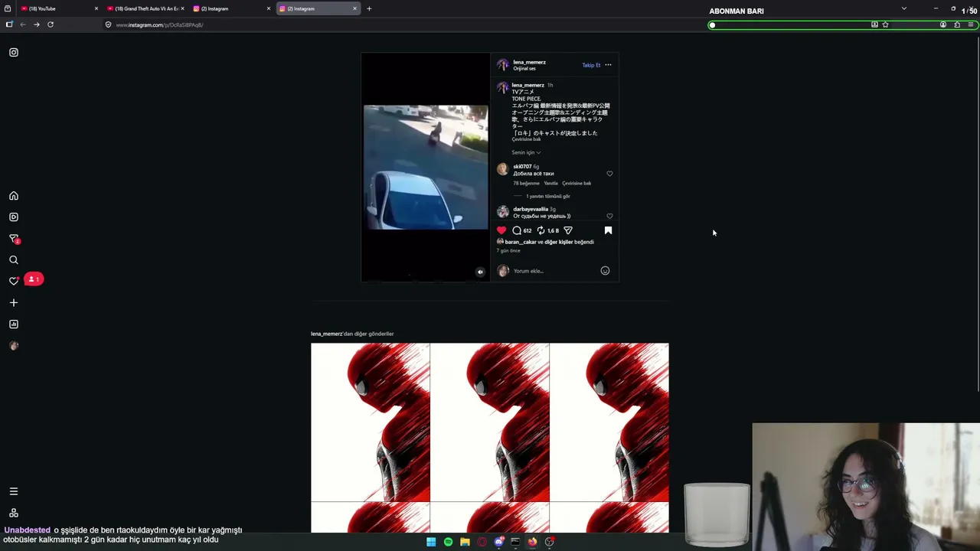Switch to the Grand Theft Auto VI tab

pos(144,8)
